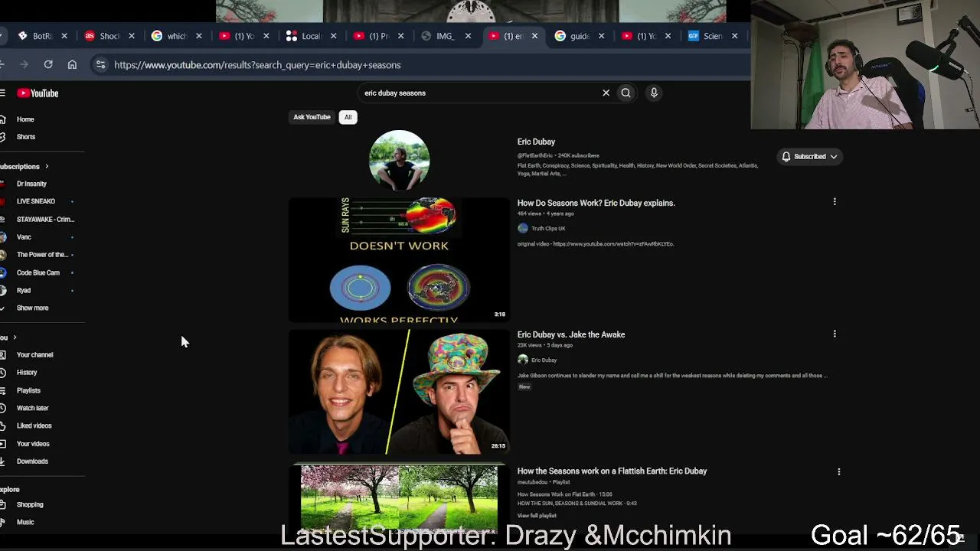Open Playlists in the sidebar
Screen dimensions: 980x551
tap(28, 390)
